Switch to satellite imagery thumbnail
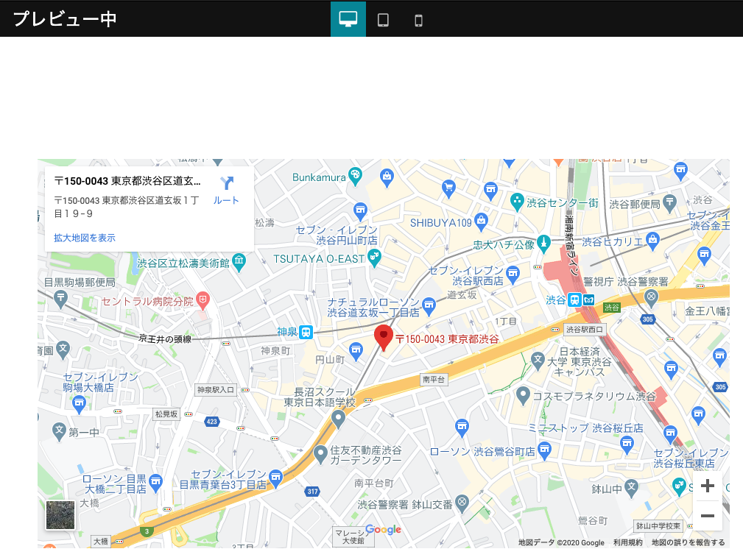743x560 pixels. coord(60,514)
